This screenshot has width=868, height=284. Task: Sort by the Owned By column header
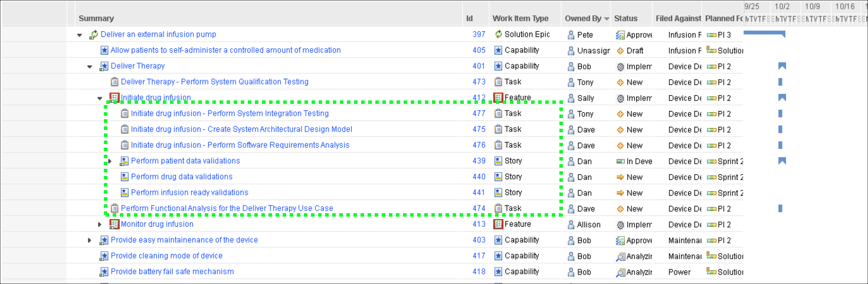click(583, 18)
